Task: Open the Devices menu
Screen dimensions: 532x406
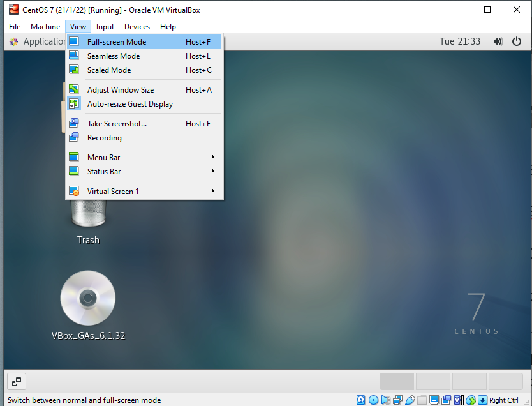Action: coord(137,26)
